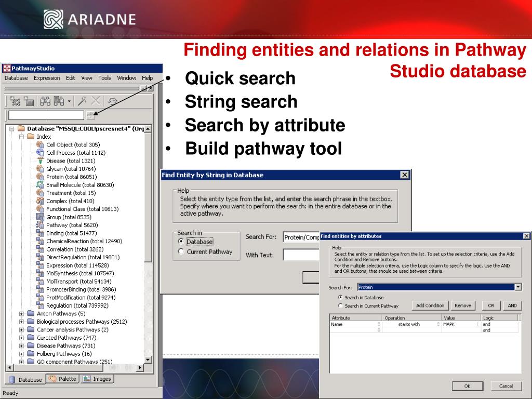Viewport: 532px width, 399px height.
Task: Click the Functional Class index icon
Action: pos(40,209)
